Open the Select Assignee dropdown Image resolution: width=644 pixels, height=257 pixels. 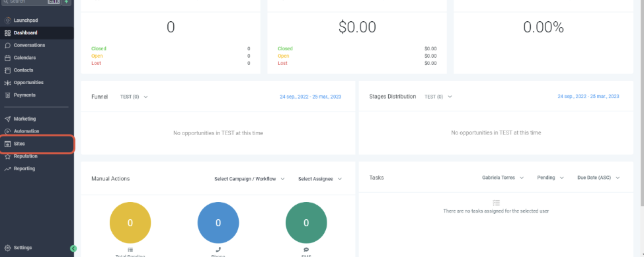tap(320, 179)
